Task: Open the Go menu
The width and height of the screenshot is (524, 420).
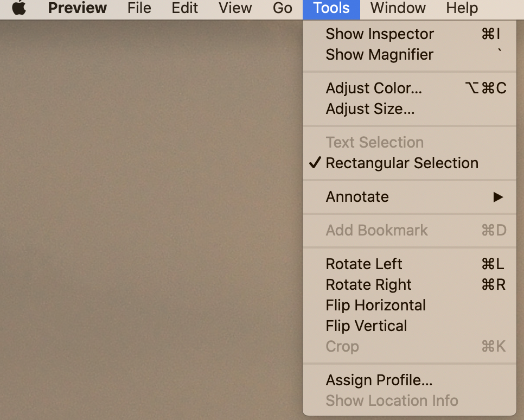Action: coord(283,9)
